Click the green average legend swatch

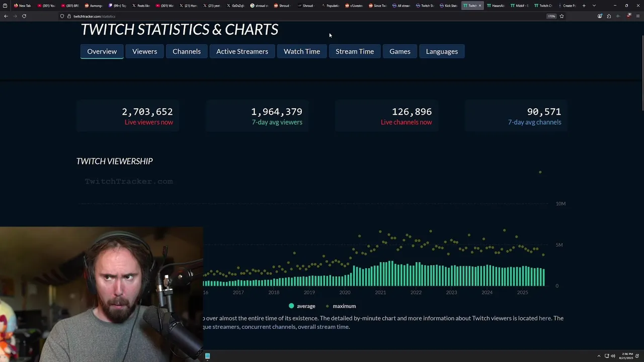point(291,306)
